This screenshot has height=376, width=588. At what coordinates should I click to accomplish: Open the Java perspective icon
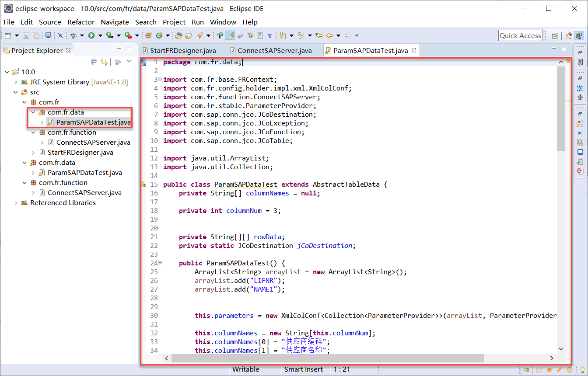tap(579, 36)
